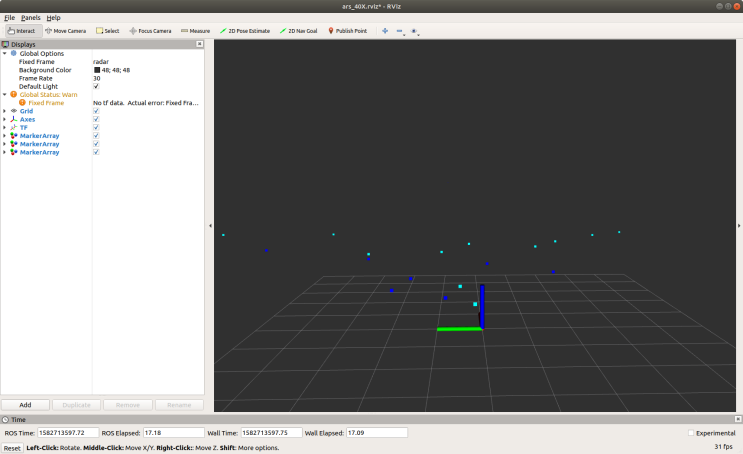Click the Publish Point tool
The width and height of the screenshot is (743, 454).
click(348, 31)
